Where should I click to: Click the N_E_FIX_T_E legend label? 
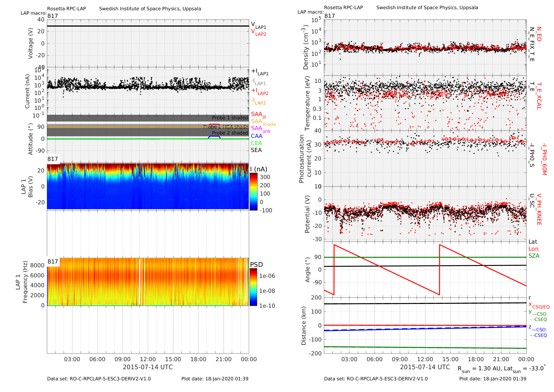pyautogui.click(x=532, y=44)
